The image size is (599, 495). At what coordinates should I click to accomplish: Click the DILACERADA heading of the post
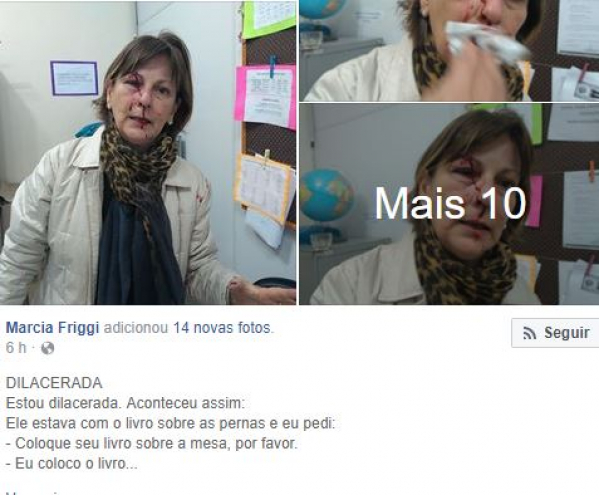click(x=54, y=383)
